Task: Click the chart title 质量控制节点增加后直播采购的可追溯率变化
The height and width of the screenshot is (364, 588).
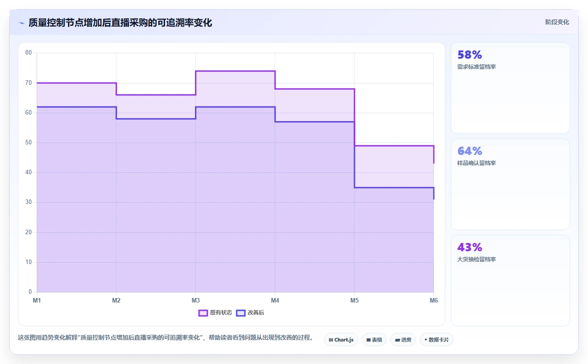Action: point(120,23)
